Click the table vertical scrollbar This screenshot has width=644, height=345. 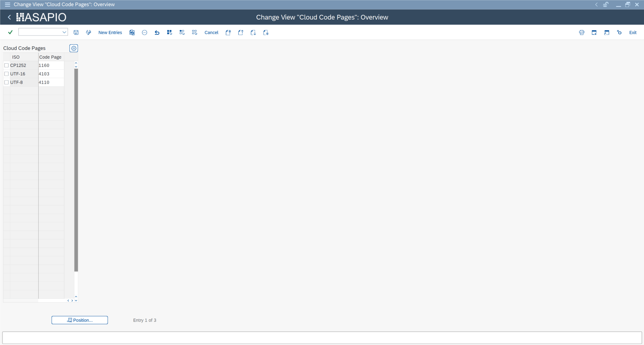76,170
